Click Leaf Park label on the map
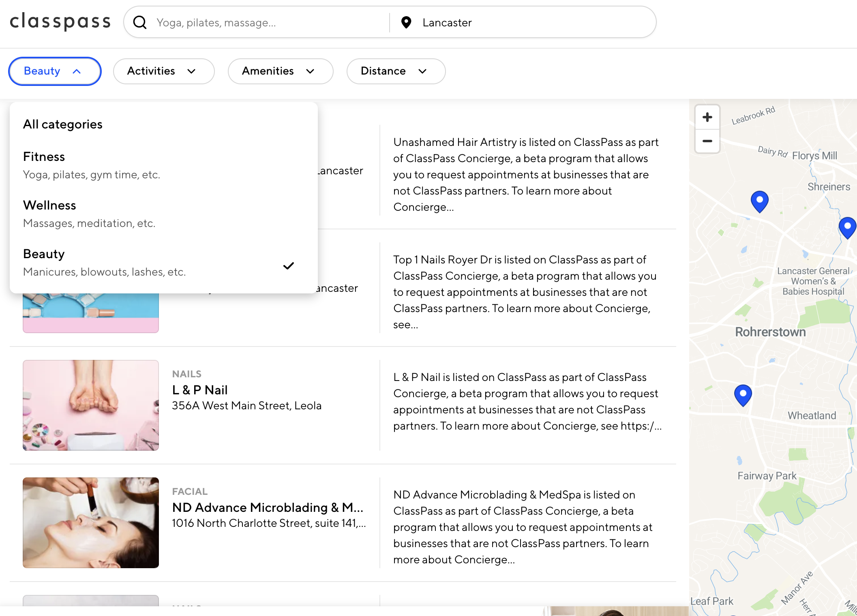Viewport: 857px width, 616px height. pos(712,601)
